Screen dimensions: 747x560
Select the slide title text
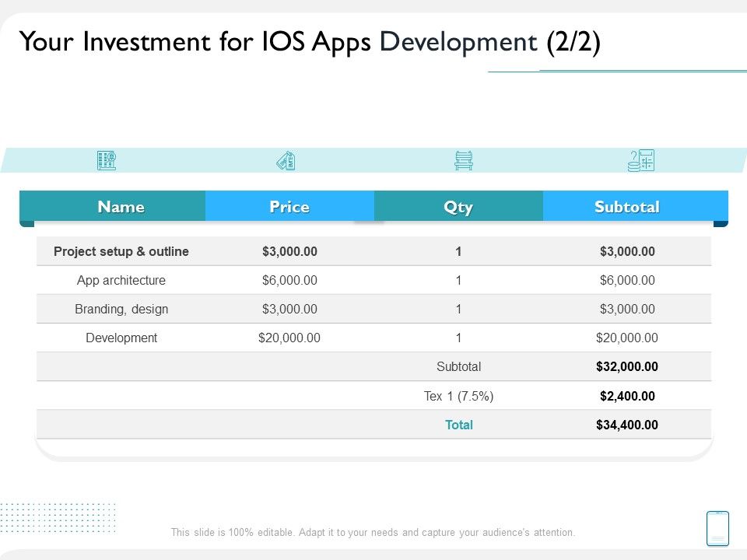[x=309, y=42]
